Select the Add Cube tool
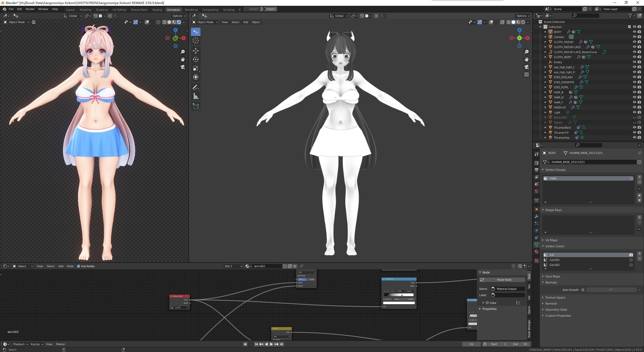The height and width of the screenshot is (352, 644). pyautogui.click(x=196, y=106)
